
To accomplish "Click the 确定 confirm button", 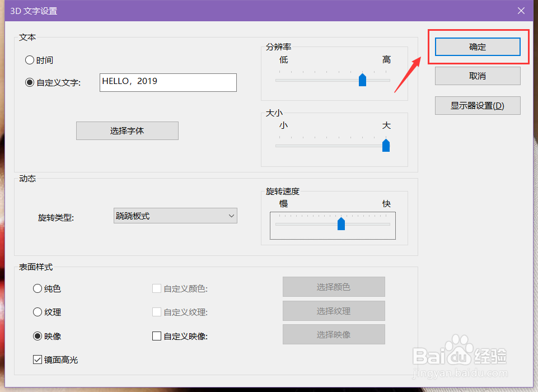I will [478, 46].
